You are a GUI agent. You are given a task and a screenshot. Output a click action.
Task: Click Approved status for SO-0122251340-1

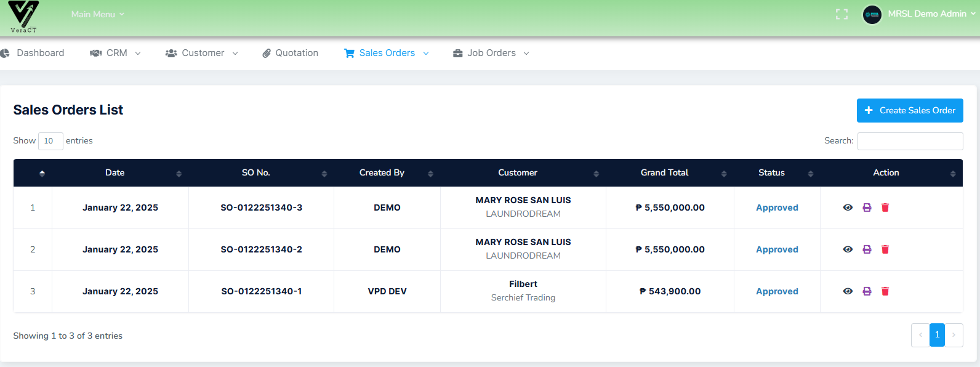[777, 291]
